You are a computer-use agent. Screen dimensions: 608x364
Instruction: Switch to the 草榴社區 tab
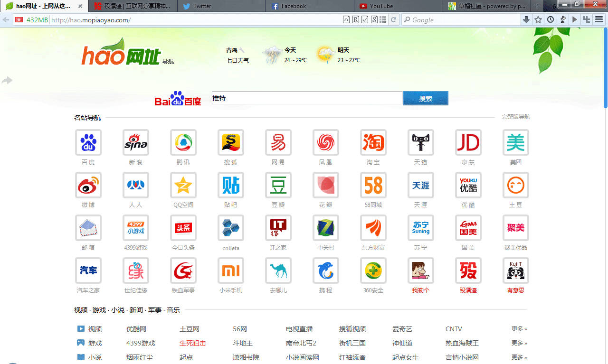(x=487, y=6)
